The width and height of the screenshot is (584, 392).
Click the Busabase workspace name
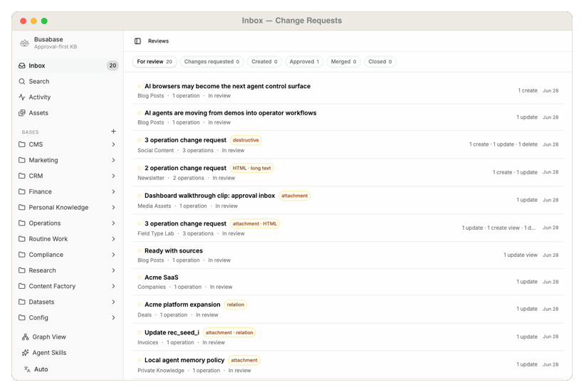click(x=48, y=39)
